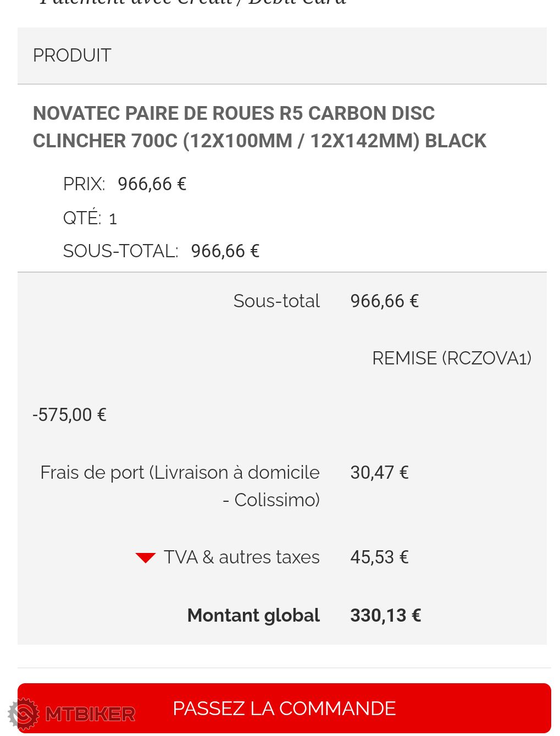Click the Montant global label
The image size is (560, 736).
(253, 616)
